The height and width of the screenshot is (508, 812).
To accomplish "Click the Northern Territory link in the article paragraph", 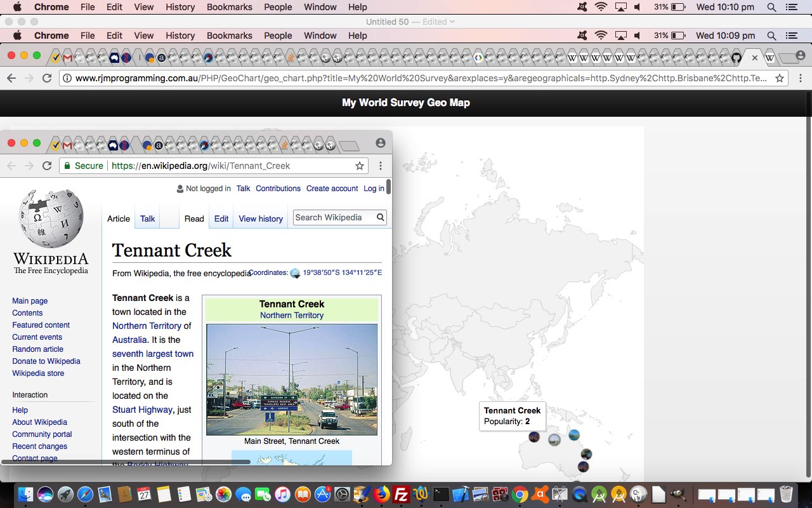I will click(x=147, y=326).
